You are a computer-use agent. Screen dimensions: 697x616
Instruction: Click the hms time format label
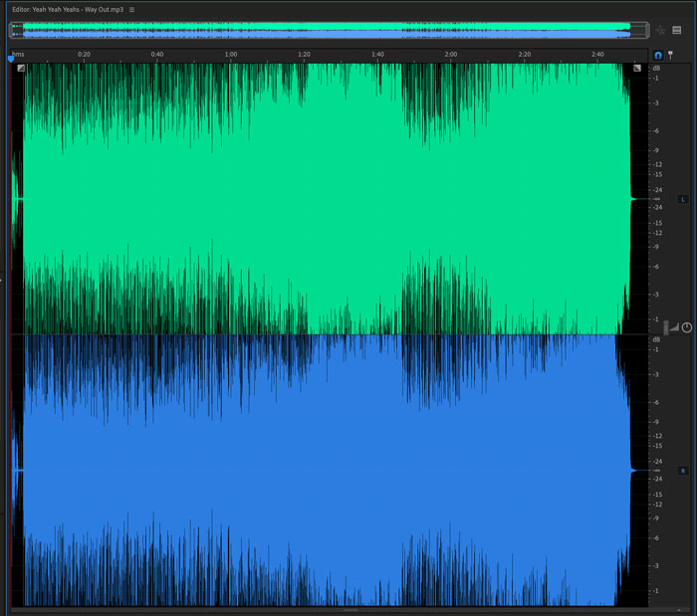[18, 54]
